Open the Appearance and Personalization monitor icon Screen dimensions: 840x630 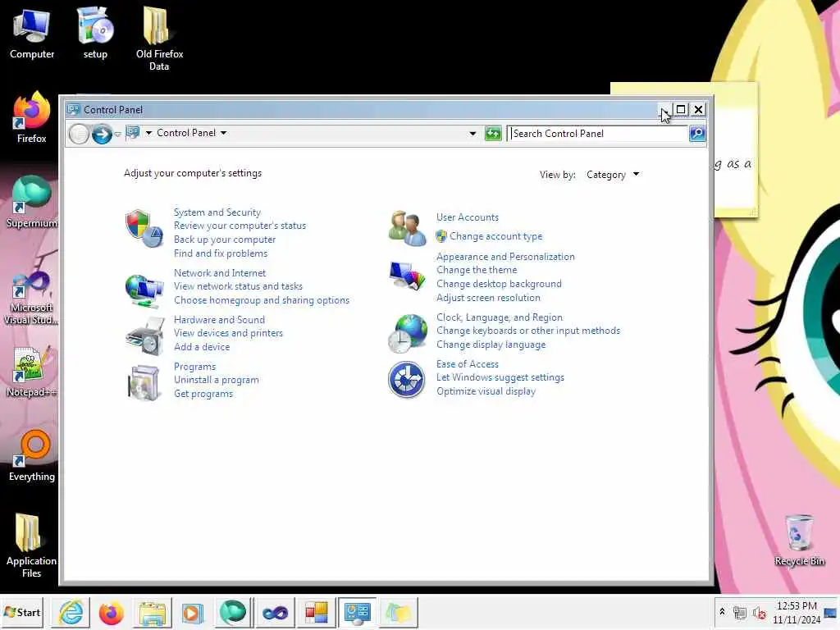coord(407,276)
